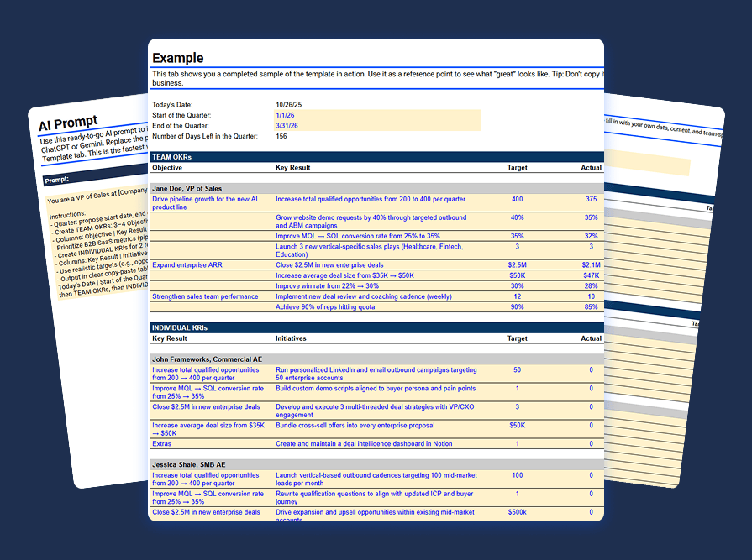This screenshot has height=560, width=752.
Task: Click the 'AI Prompt' heading on the left sheet
Action: click(x=68, y=123)
